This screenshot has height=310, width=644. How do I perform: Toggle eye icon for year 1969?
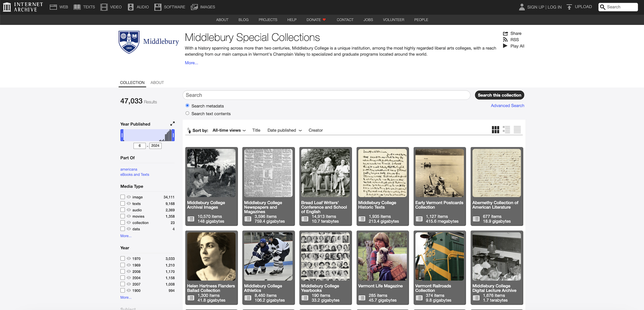(x=129, y=265)
